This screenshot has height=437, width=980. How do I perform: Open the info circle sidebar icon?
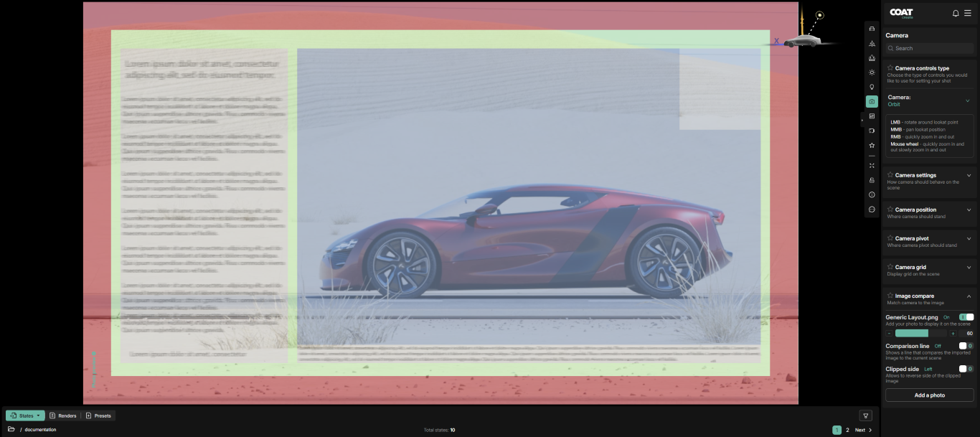click(872, 194)
